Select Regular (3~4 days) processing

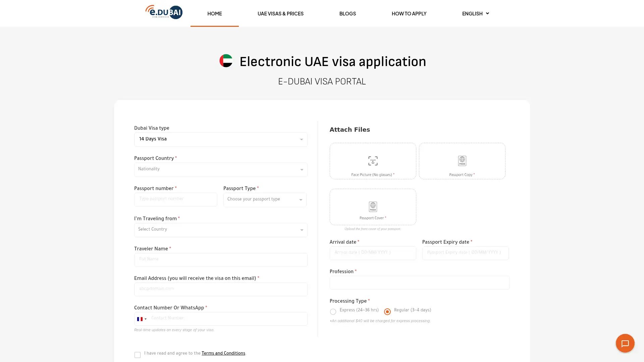coord(387,312)
